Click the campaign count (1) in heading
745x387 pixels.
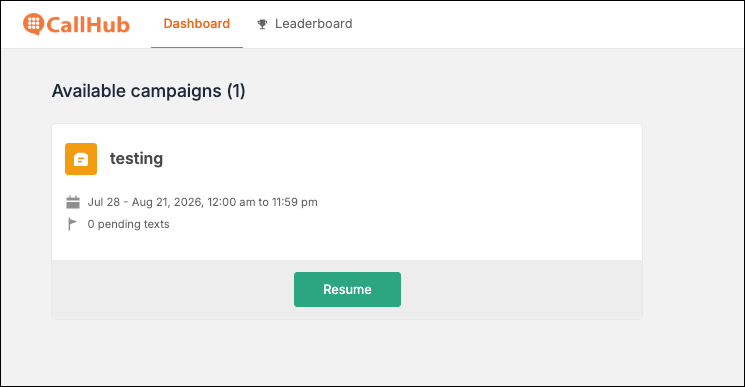(x=236, y=91)
